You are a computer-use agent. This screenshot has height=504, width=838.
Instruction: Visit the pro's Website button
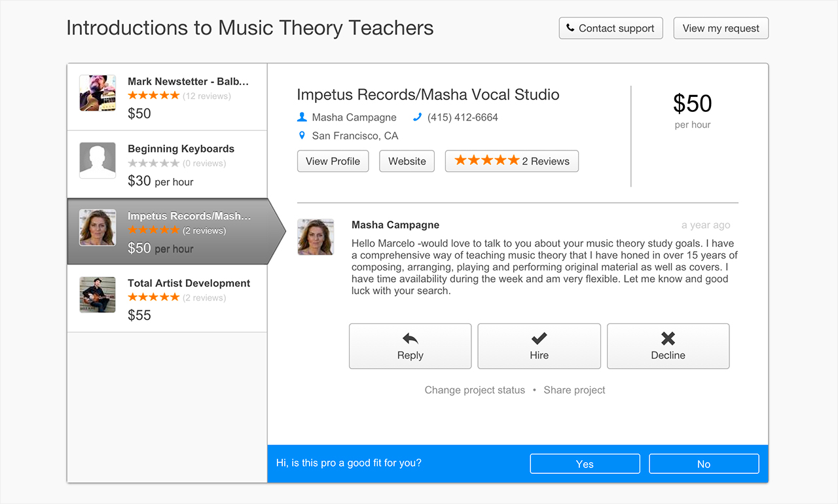(x=407, y=161)
